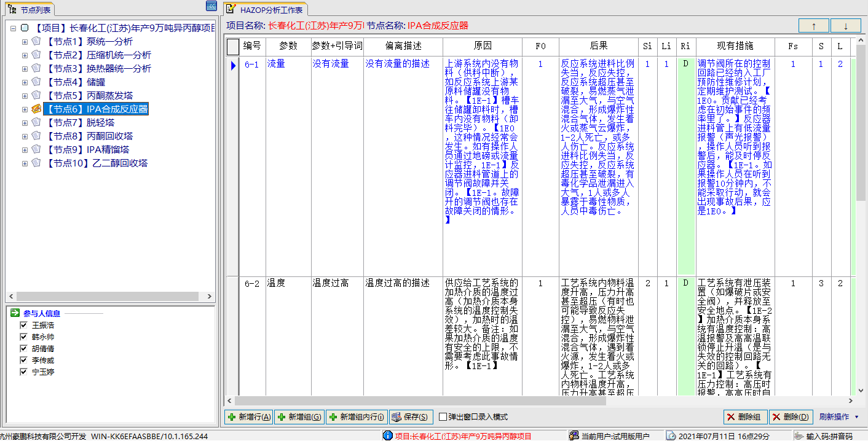Click the blue info icon in status bar
The image size is (868, 441).
(x=387, y=435)
